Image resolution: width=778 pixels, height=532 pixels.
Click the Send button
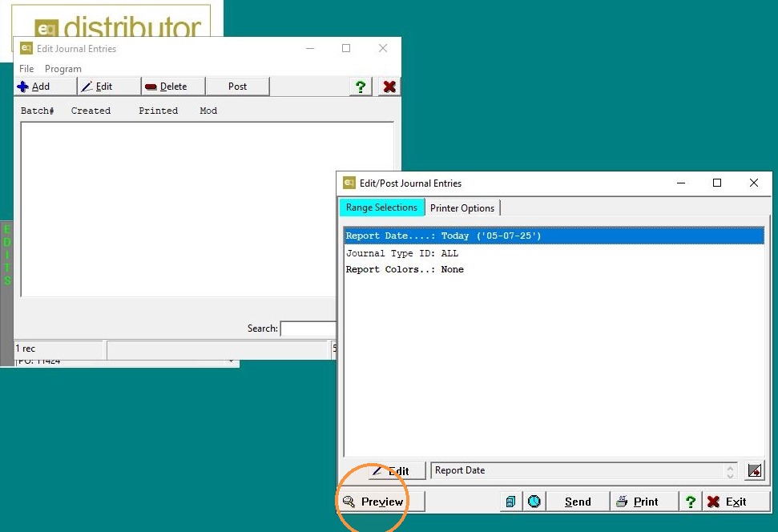click(578, 502)
